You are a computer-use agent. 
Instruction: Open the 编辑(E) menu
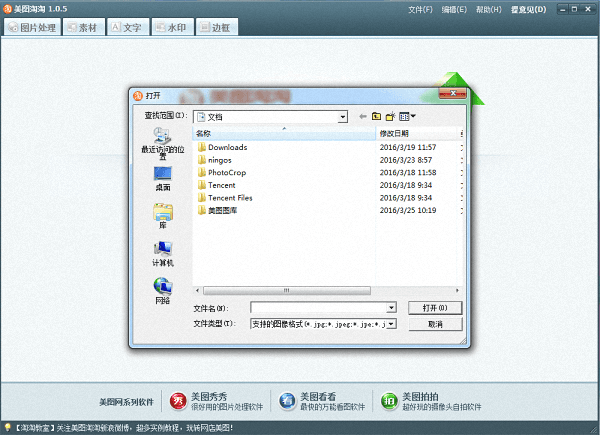pos(454,10)
